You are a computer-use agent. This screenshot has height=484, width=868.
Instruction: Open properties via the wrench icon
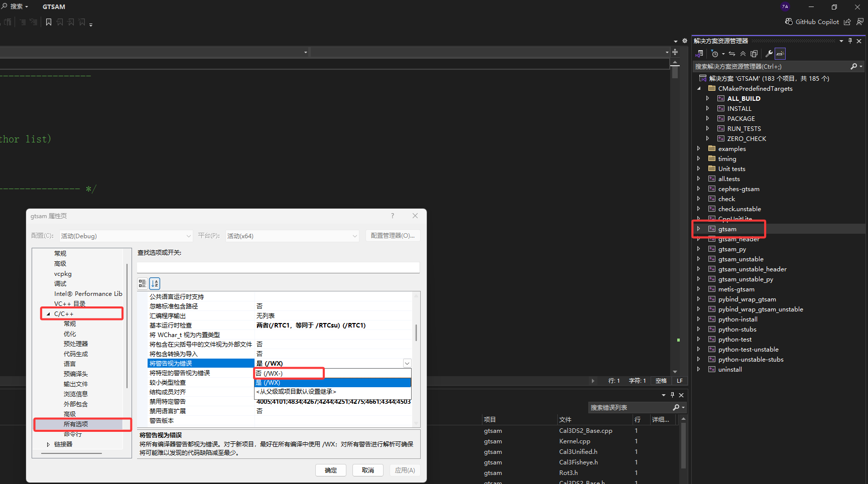(769, 54)
